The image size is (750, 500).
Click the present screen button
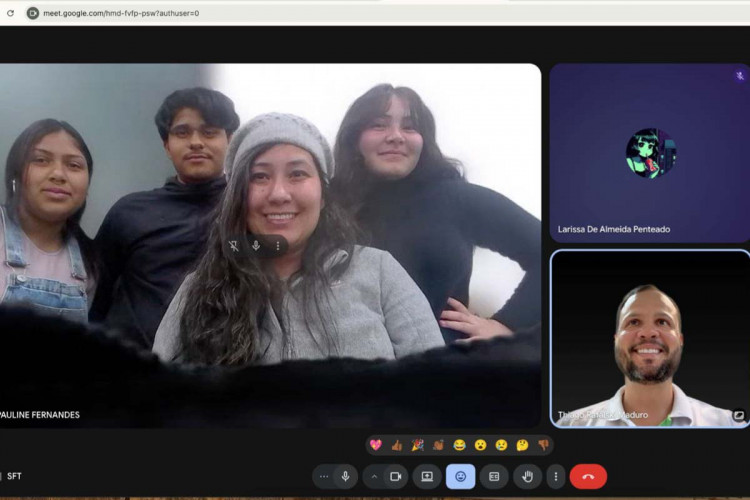[x=427, y=477]
